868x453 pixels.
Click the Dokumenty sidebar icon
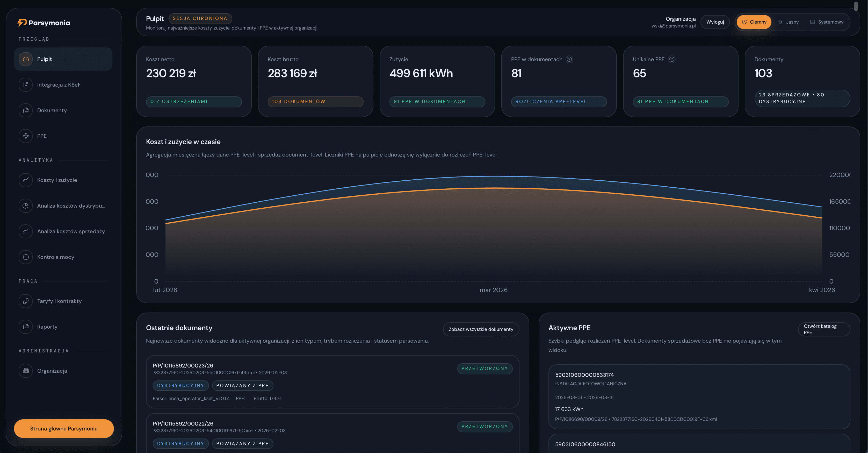click(x=26, y=110)
